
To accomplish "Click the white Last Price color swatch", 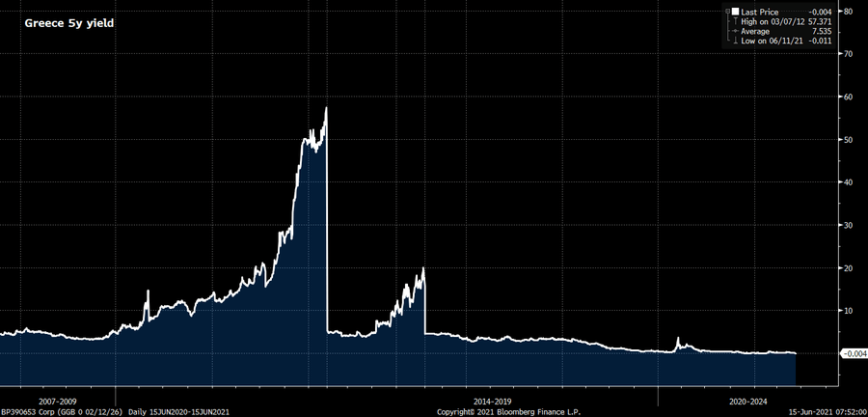I will 735,12.
